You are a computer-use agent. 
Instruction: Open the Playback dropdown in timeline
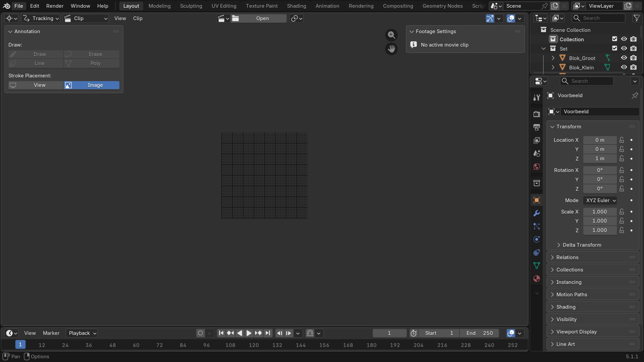[82, 333]
